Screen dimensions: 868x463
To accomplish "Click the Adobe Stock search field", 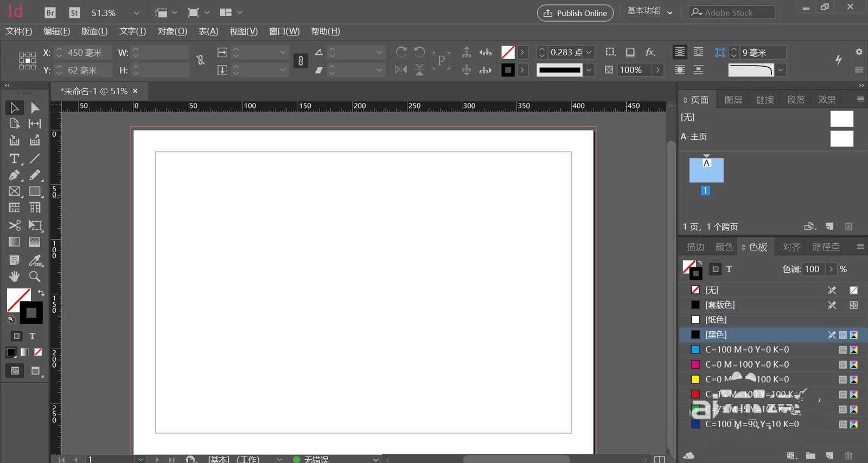I will (732, 12).
